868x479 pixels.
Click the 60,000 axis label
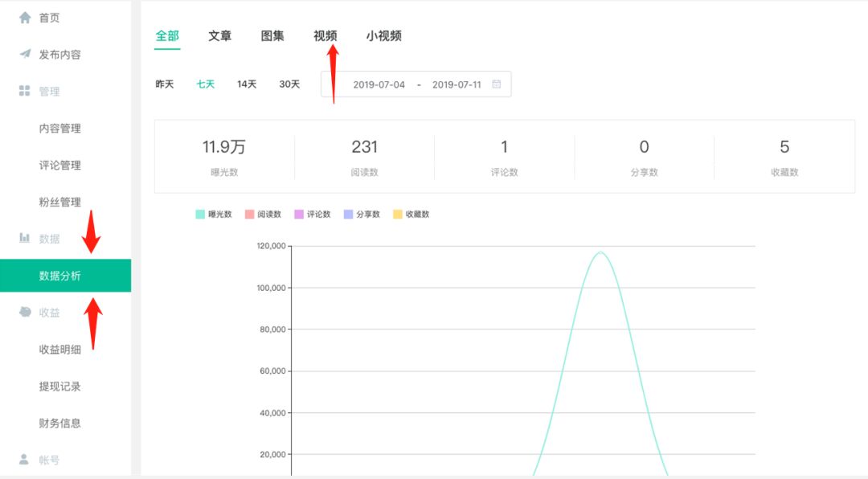(273, 371)
